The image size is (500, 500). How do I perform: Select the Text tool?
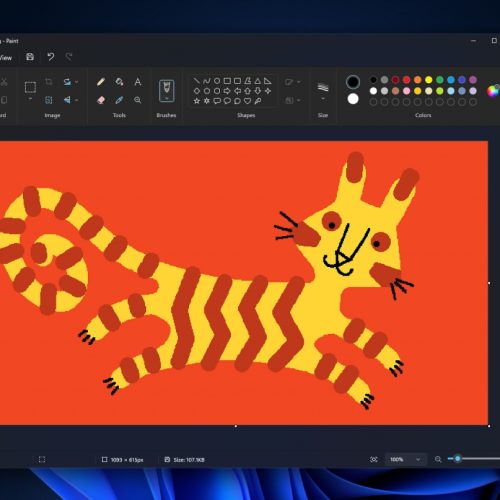coord(138,82)
